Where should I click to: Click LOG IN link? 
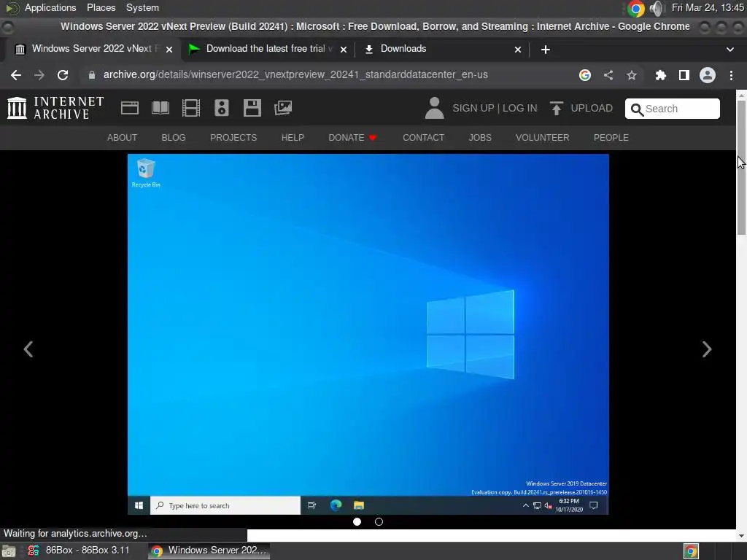519,108
